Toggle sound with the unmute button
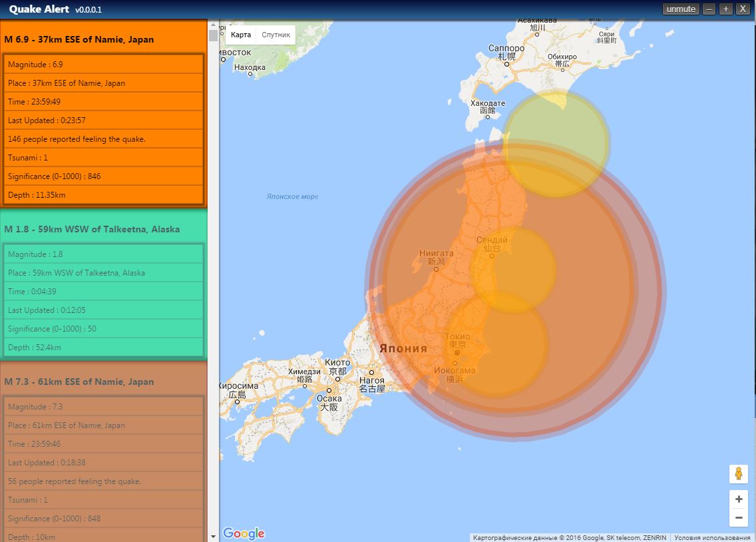The image size is (756, 542). coord(680,9)
